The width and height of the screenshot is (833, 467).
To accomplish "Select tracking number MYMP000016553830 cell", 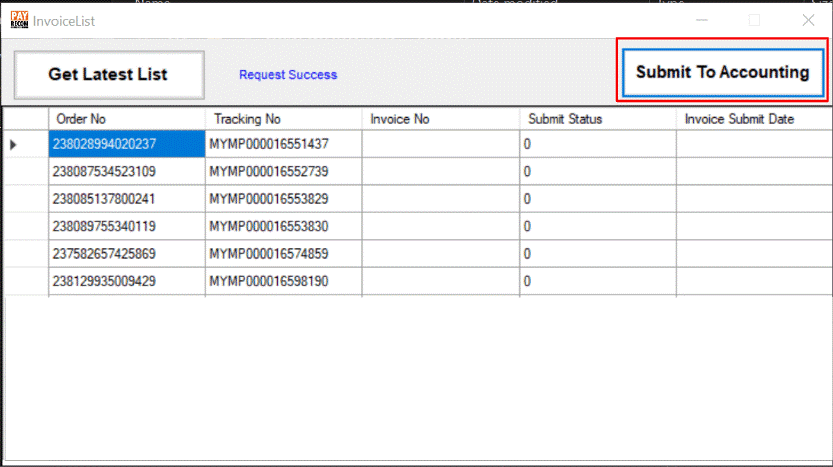I will 283,226.
